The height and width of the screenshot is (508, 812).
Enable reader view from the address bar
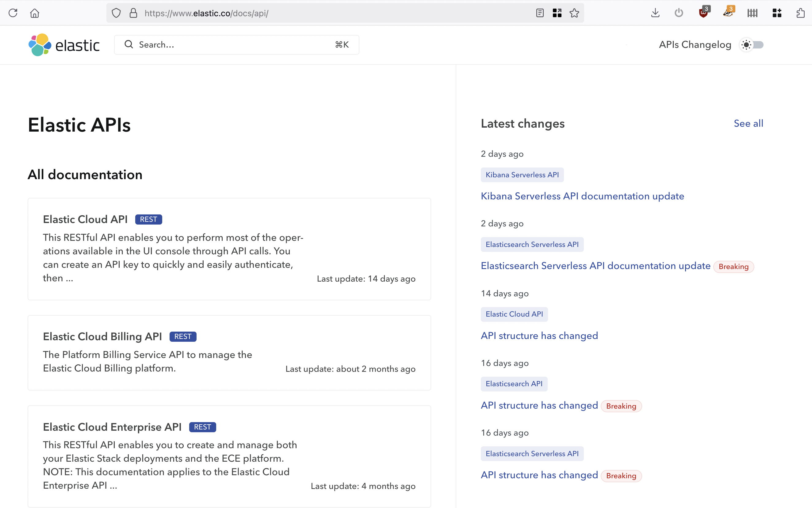click(x=540, y=13)
